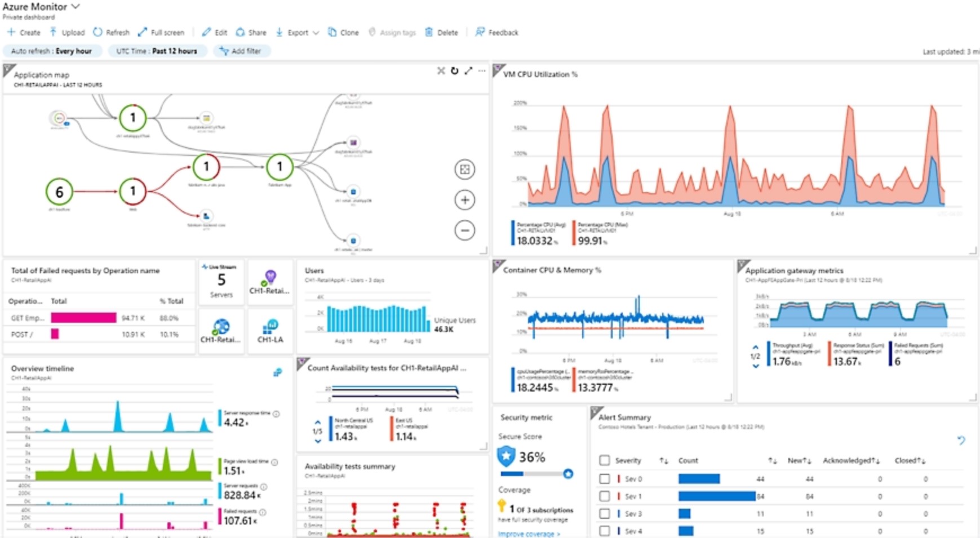Viewport: 980px width, 538px height.
Task: Expand the Application map tile with arrows icon
Action: pyautogui.click(x=468, y=71)
